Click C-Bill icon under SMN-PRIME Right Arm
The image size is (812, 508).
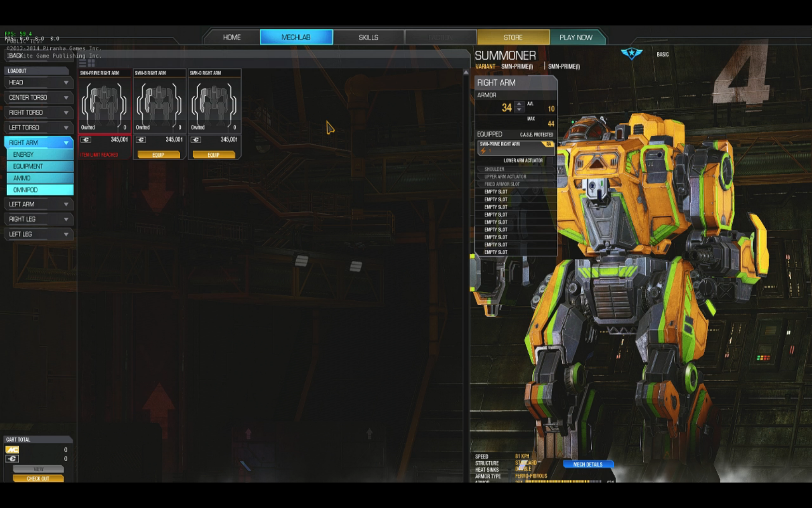(x=86, y=140)
